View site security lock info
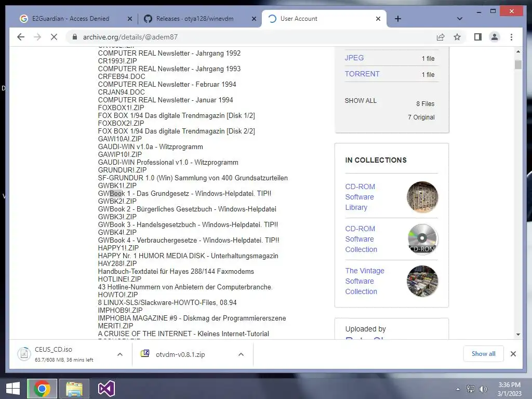The height and width of the screenshot is (399, 532). click(x=75, y=37)
